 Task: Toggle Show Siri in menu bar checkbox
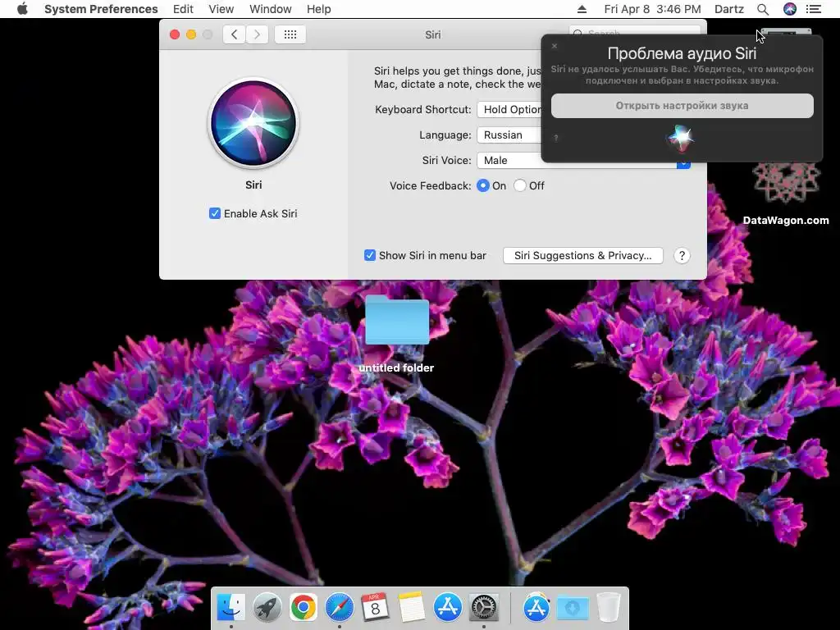370,255
